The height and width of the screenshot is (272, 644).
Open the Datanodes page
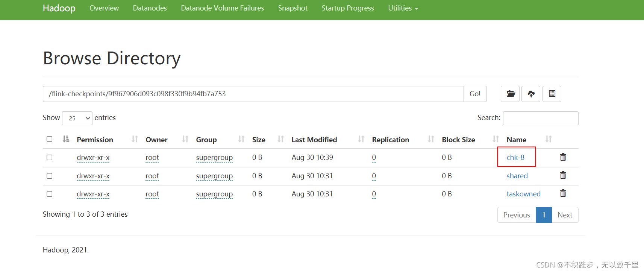coord(150,8)
